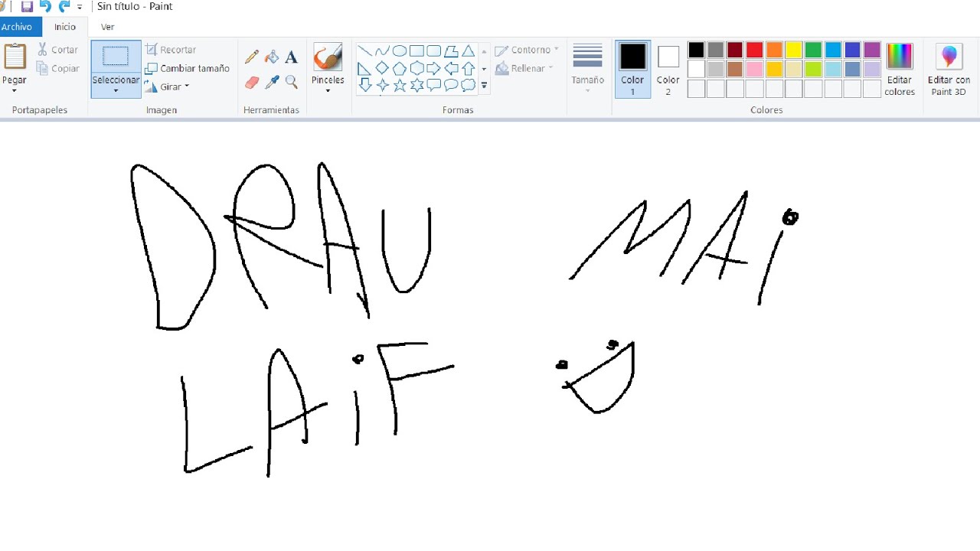Image resolution: width=980 pixels, height=551 pixels.
Task: Click the Save icon in title bar
Action: 27,6
